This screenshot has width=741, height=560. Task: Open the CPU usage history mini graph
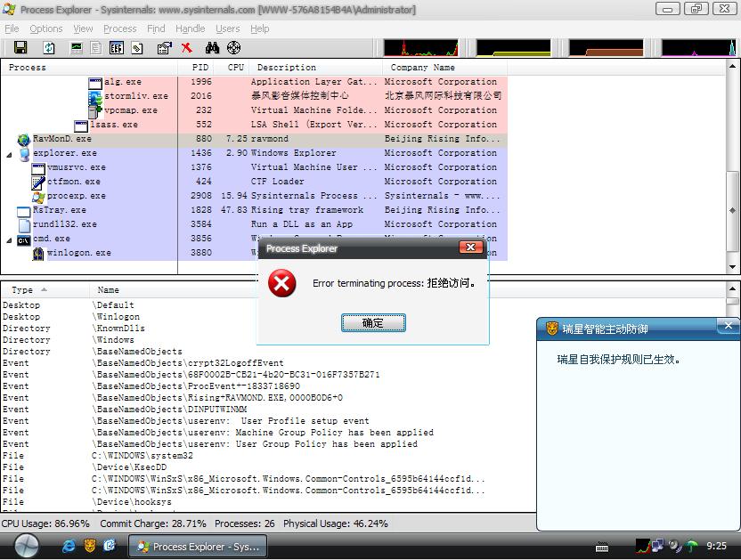[420, 48]
